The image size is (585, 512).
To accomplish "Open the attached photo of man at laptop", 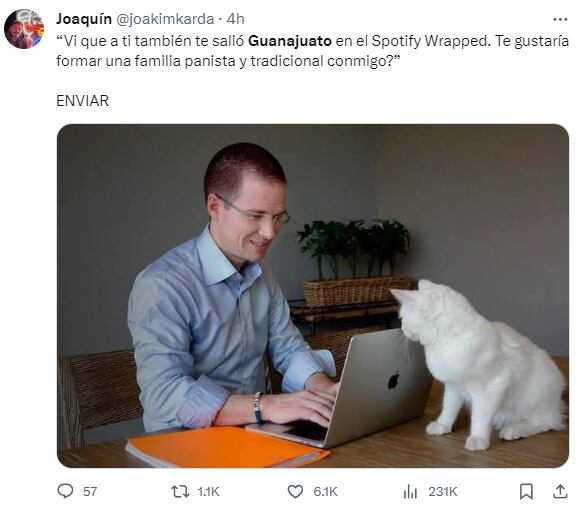I will click(313, 296).
